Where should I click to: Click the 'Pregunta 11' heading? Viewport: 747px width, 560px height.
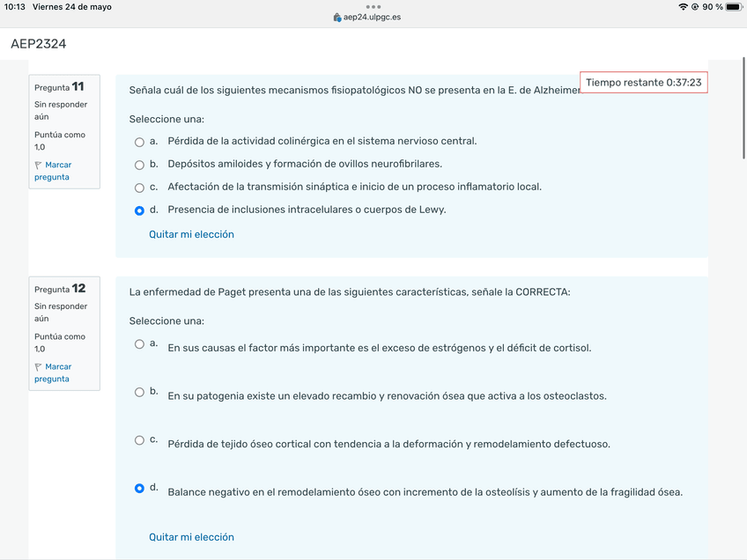point(59,87)
